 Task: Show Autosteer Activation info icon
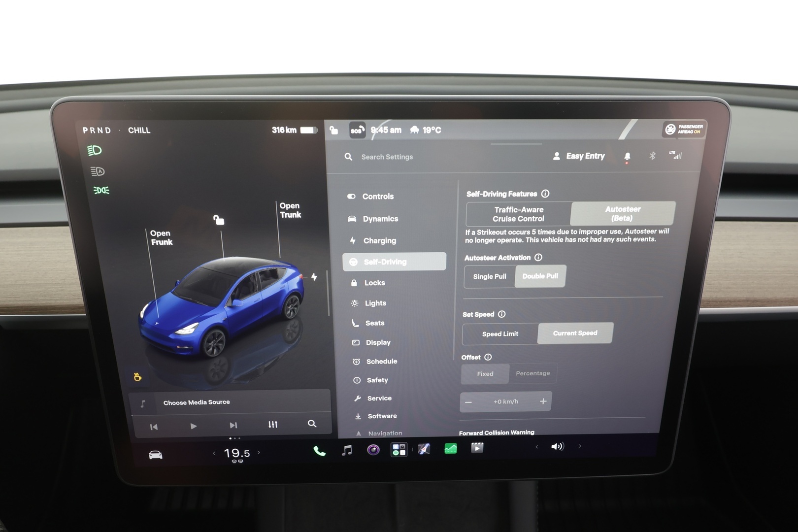538,257
